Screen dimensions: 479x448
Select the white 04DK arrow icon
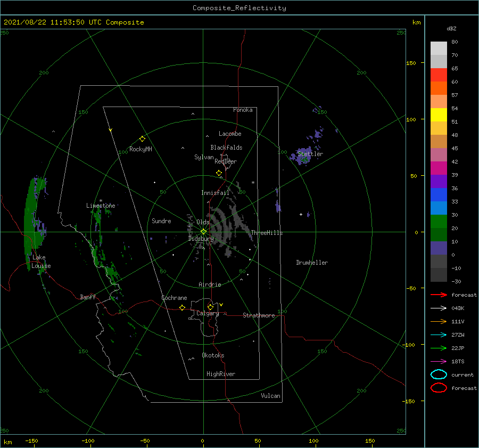pos(439,308)
